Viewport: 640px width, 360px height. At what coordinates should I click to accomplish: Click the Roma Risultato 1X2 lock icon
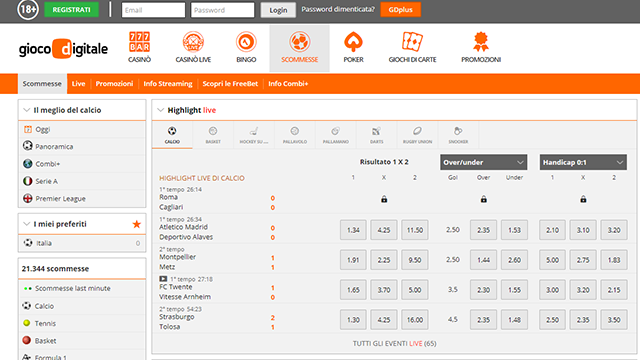(384, 199)
